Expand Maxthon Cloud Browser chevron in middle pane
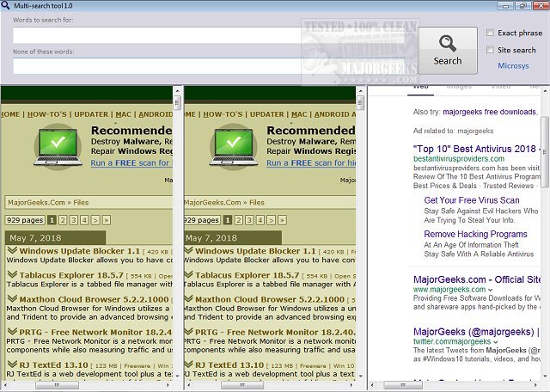Viewport: 550px width, 392px height. [188, 298]
